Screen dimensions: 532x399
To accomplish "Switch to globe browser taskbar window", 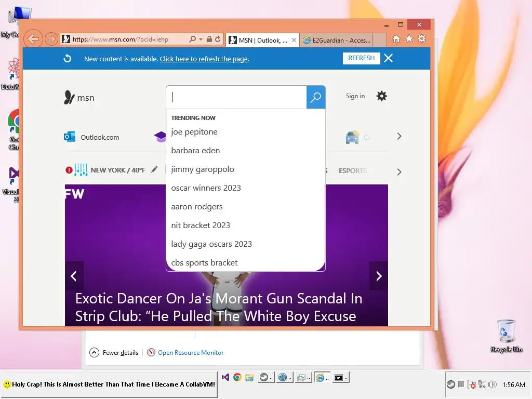I will (284, 377).
